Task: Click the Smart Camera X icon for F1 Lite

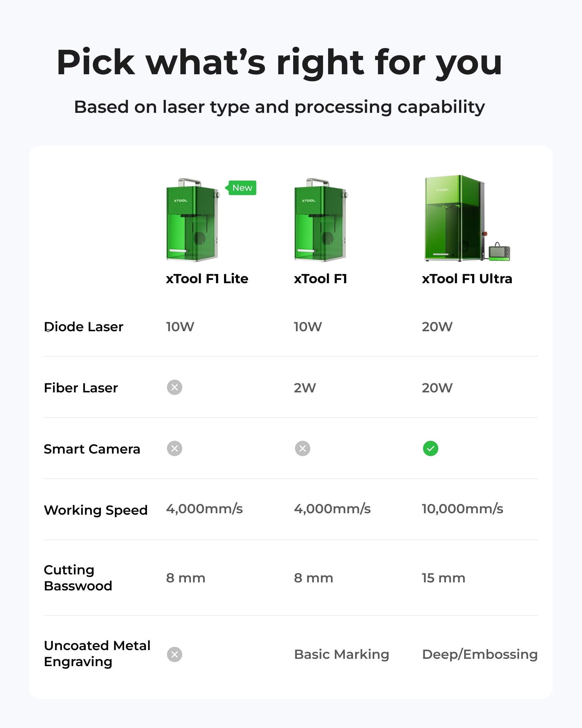Action: 175,448
